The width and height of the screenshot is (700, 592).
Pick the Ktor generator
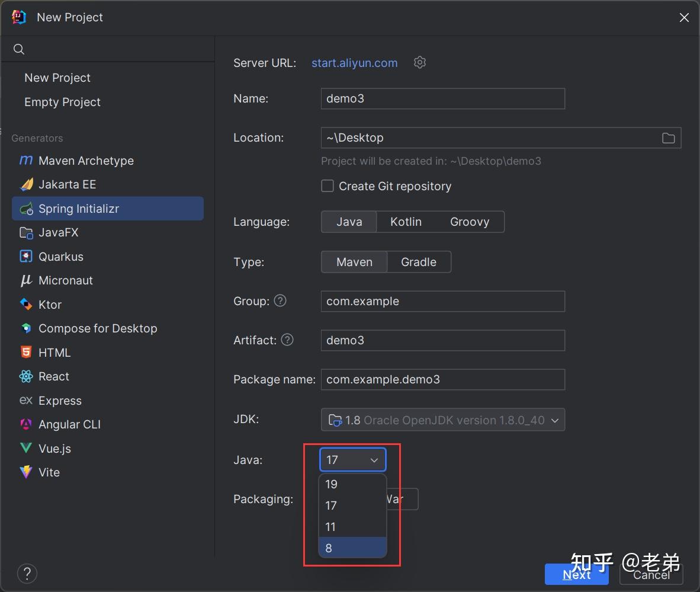(50, 305)
